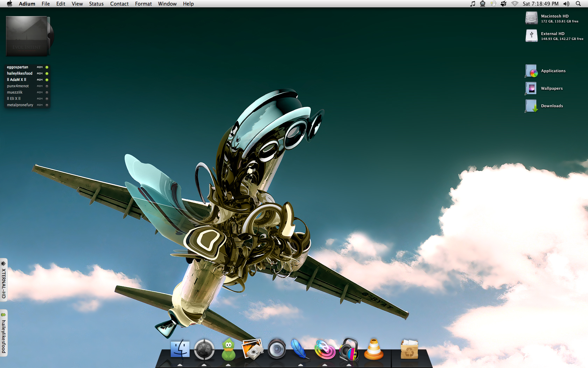This screenshot has height=368, width=588.
Task: Click the Adium green duck dock icon
Action: pyautogui.click(x=229, y=349)
